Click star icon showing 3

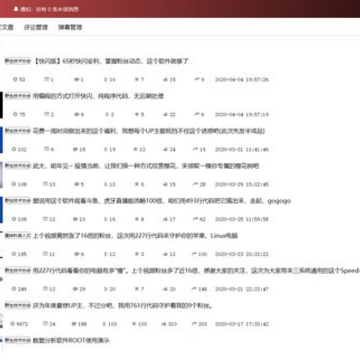[136, 254]
